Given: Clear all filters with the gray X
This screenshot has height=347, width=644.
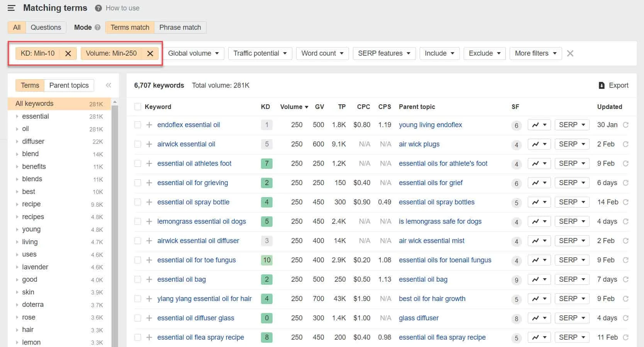Looking at the screenshot, I should click(570, 53).
